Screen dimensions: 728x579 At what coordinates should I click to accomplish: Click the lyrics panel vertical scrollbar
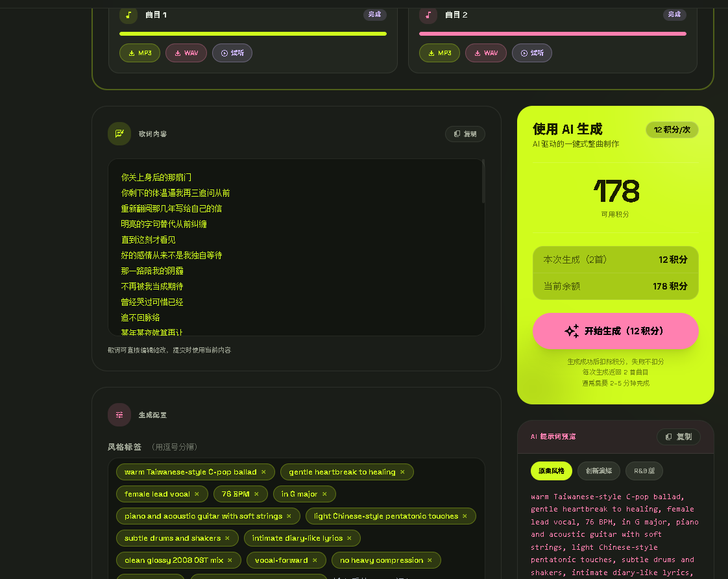(x=483, y=181)
